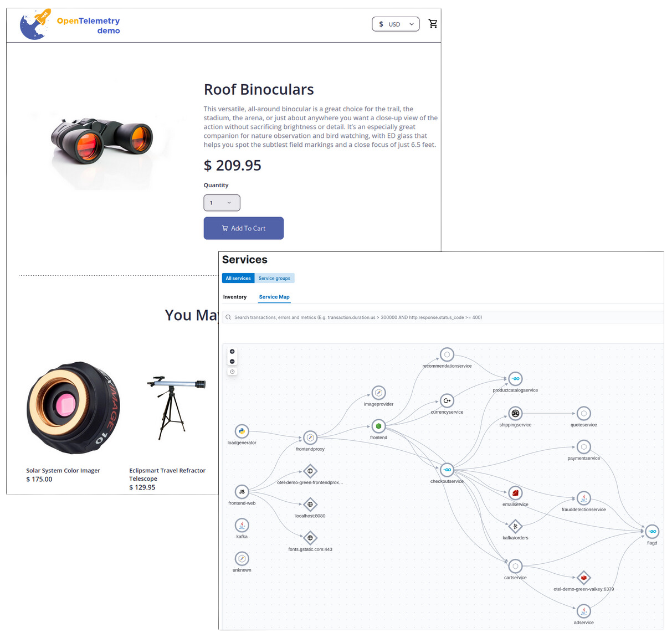Select the frauddetectionservice node
Viewport: 672px width, 638px height.
pyautogui.click(x=583, y=498)
